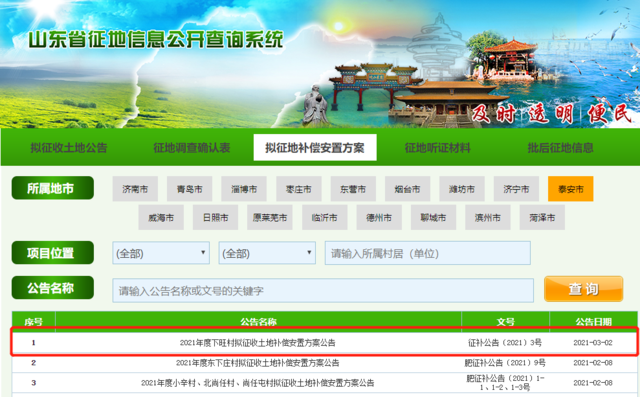Viewport: 640px width, 397px height.
Task: Pick 滨州市 city filter
Action: coord(488,217)
